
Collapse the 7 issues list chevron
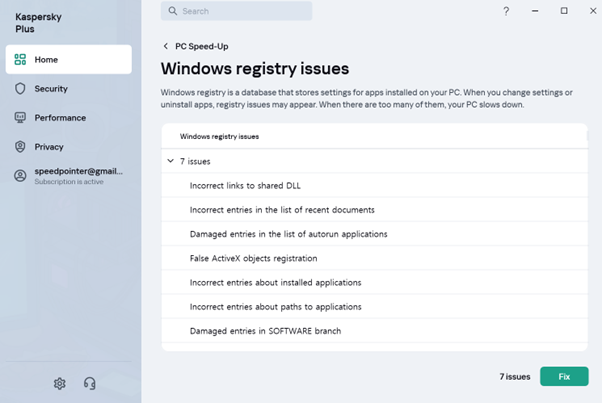[x=170, y=161]
